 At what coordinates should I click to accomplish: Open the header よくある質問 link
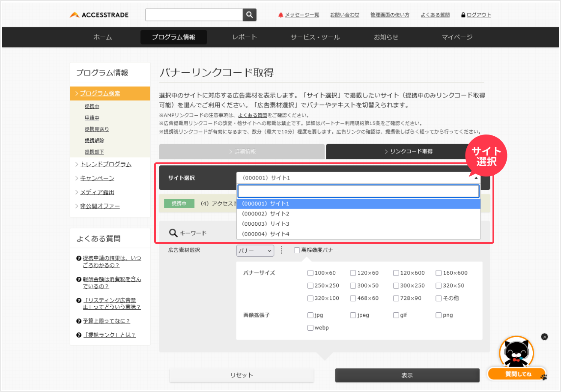pos(435,15)
